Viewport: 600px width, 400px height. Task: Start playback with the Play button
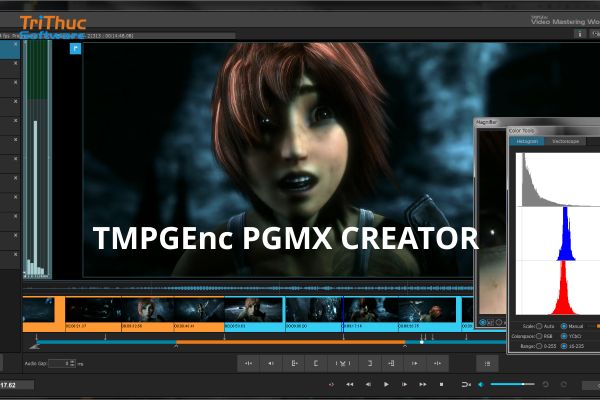[386, 384]
